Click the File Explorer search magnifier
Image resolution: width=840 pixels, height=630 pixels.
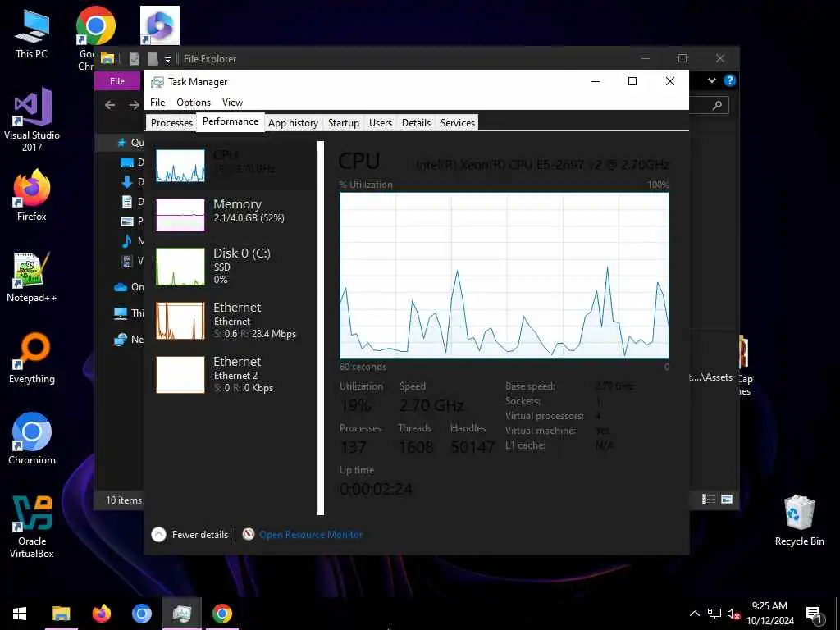pyautogui.click(x=717, y=106)
